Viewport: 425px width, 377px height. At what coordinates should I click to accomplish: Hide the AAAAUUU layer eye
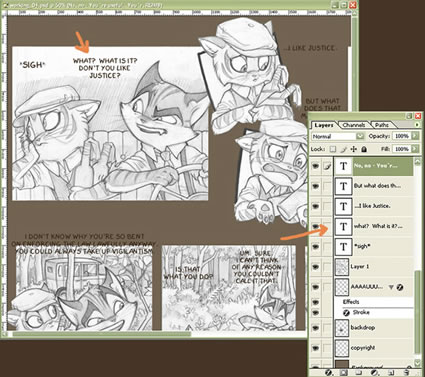[x=315, y=287]
